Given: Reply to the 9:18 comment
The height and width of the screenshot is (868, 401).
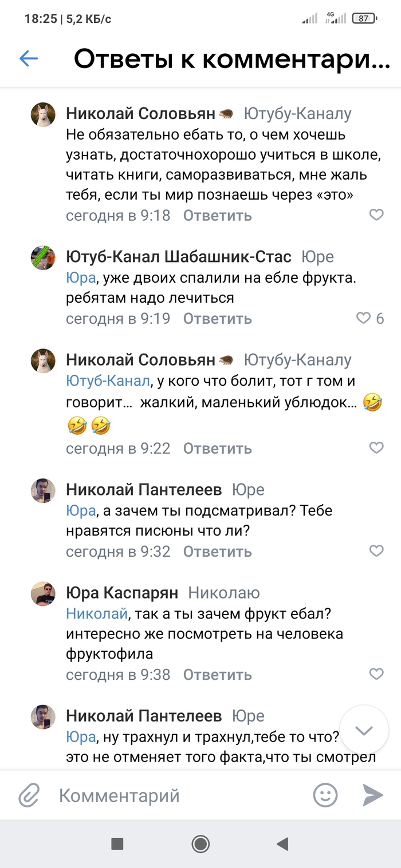Looking at the screenshot, I should [217, 216].
